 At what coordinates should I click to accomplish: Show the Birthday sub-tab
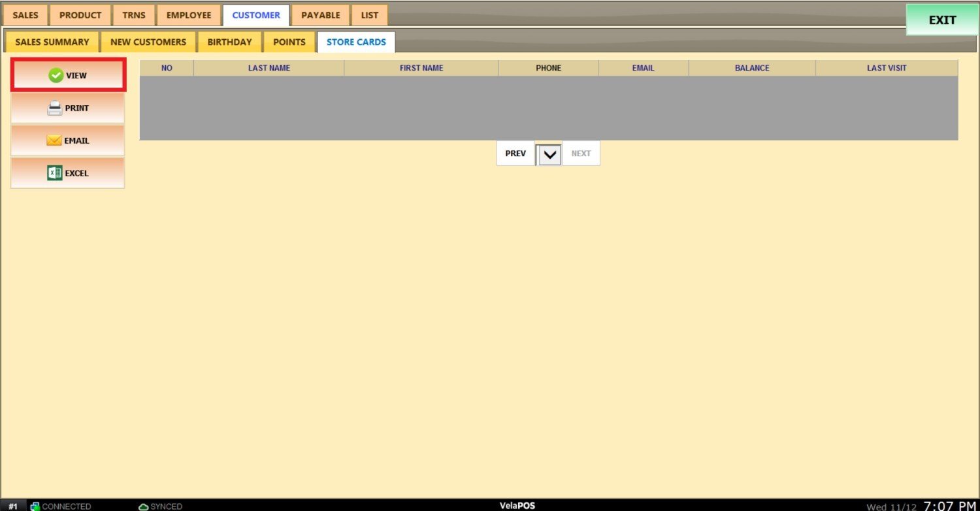(229, 42)
